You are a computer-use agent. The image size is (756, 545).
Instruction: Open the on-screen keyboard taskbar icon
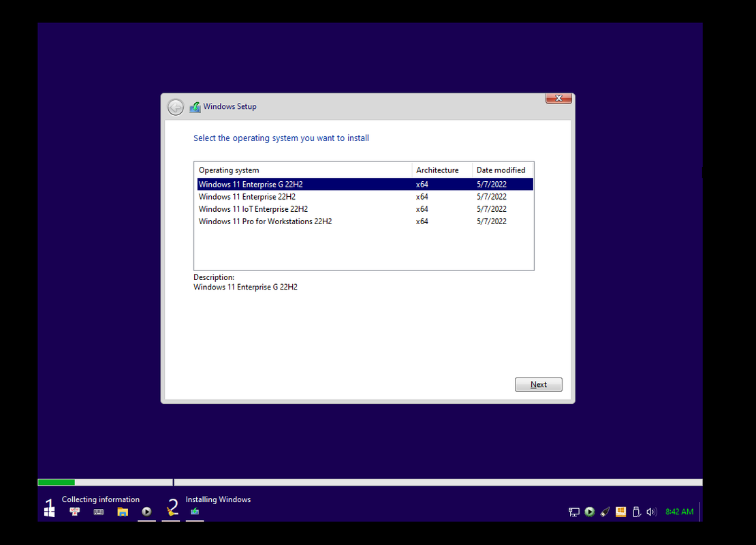pos(99,512)
